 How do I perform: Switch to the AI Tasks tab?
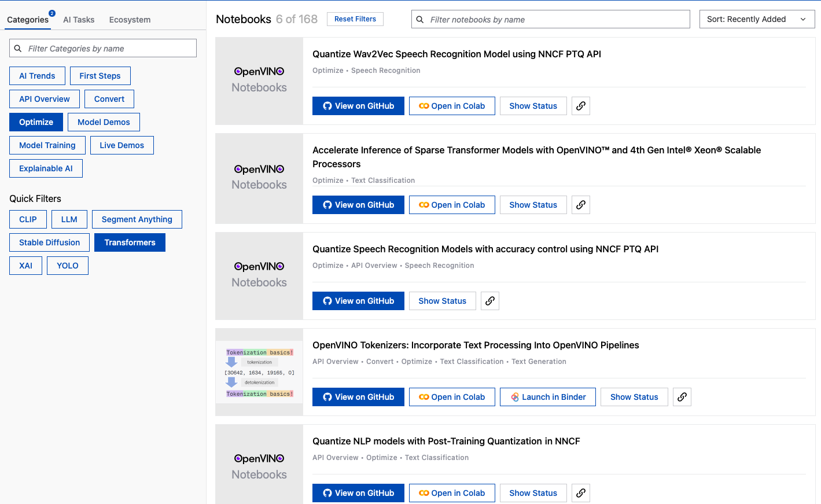[x=79, y=19]
